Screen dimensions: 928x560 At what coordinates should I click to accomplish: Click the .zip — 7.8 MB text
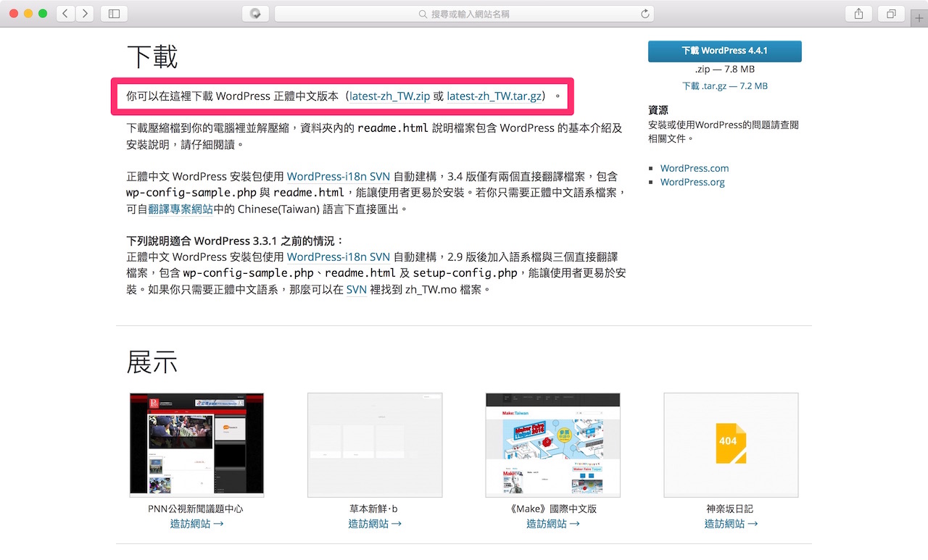click(725, 70)
